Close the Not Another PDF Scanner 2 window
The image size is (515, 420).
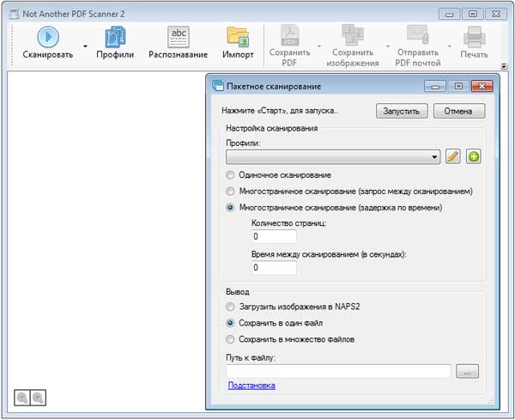(496, 14)
